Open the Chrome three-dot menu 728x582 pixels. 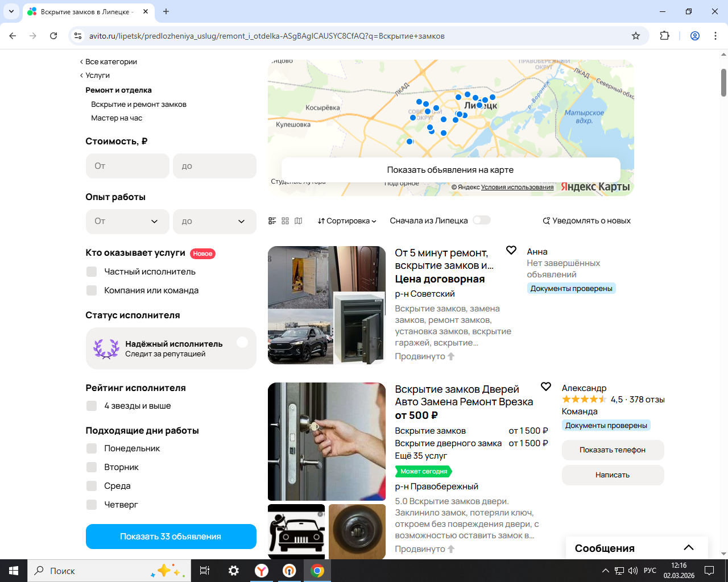(715, 36)
